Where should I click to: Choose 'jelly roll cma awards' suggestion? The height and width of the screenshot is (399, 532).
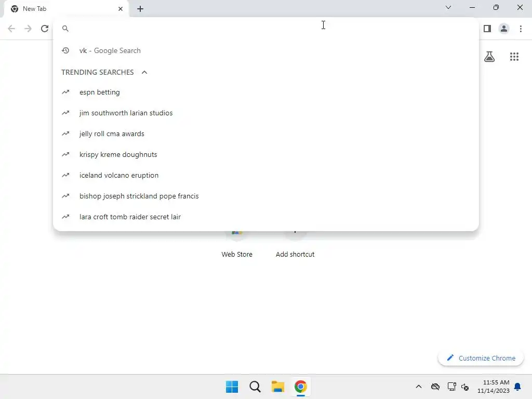(265, 134)
